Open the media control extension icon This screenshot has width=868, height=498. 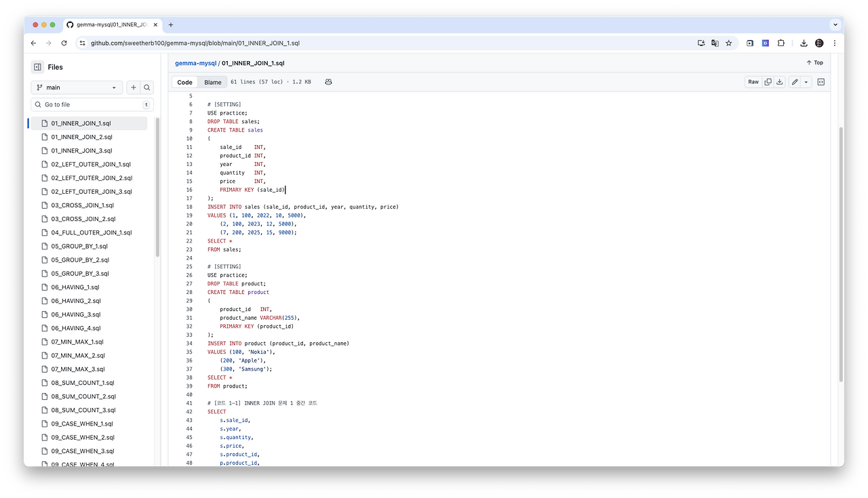tap(750, 43)
